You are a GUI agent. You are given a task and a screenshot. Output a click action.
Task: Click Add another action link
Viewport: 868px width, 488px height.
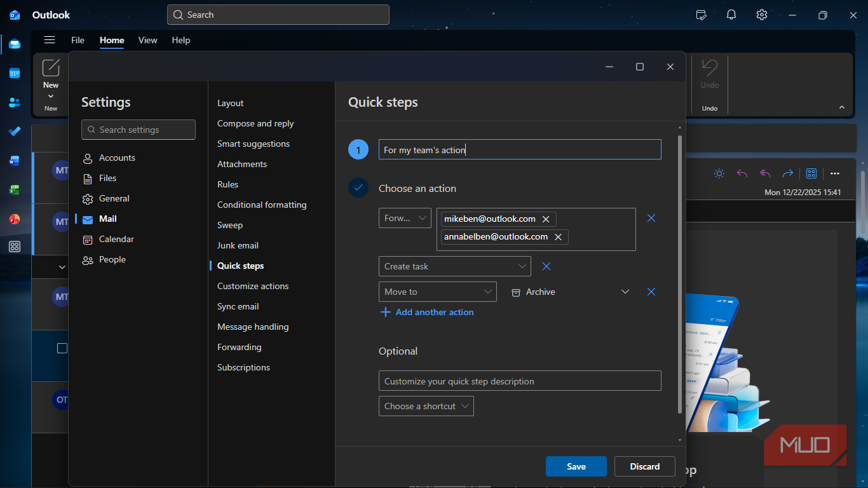427,312
